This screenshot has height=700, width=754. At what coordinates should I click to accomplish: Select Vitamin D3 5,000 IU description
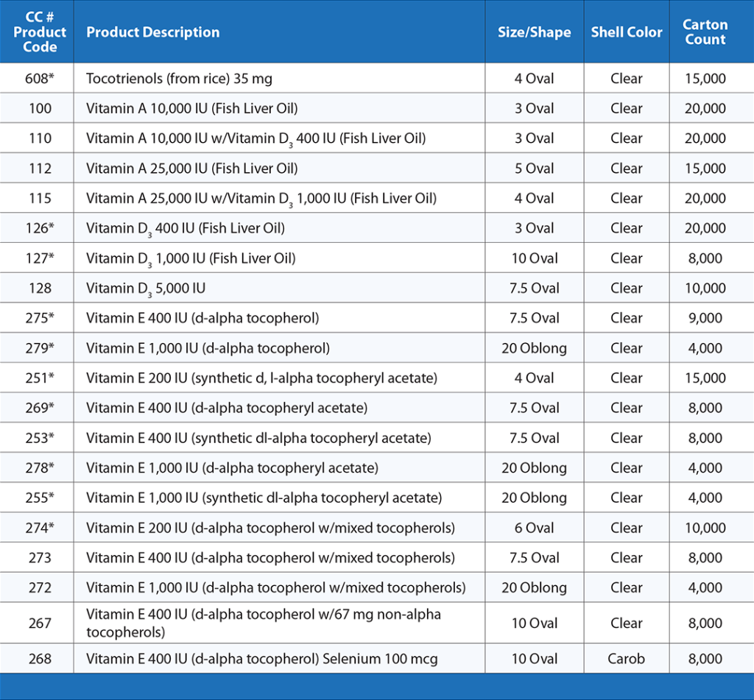click(146, 289)
